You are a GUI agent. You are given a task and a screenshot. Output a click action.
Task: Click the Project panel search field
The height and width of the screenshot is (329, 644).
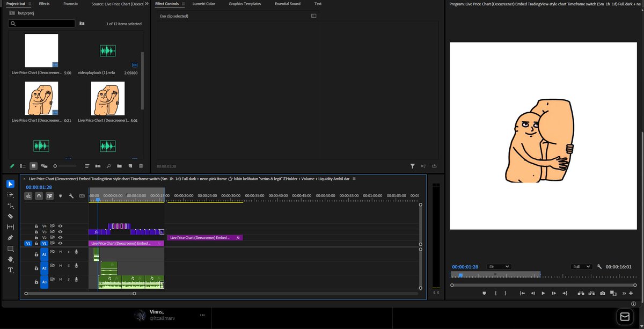(42, 24)
